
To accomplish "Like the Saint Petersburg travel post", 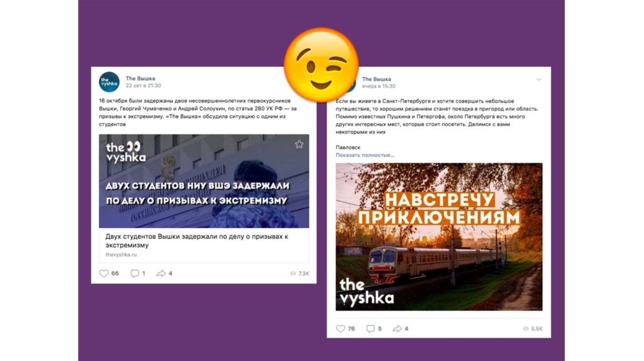I will (x=345, y=328).
